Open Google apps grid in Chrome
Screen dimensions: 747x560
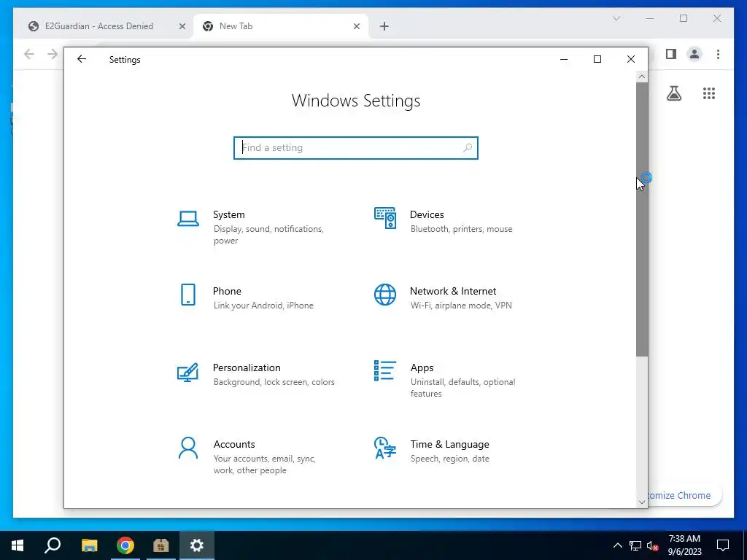point(709,93)
